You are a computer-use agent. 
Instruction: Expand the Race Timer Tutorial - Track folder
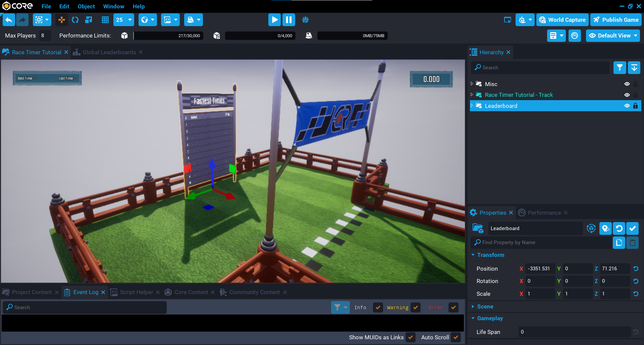point(472,95)
